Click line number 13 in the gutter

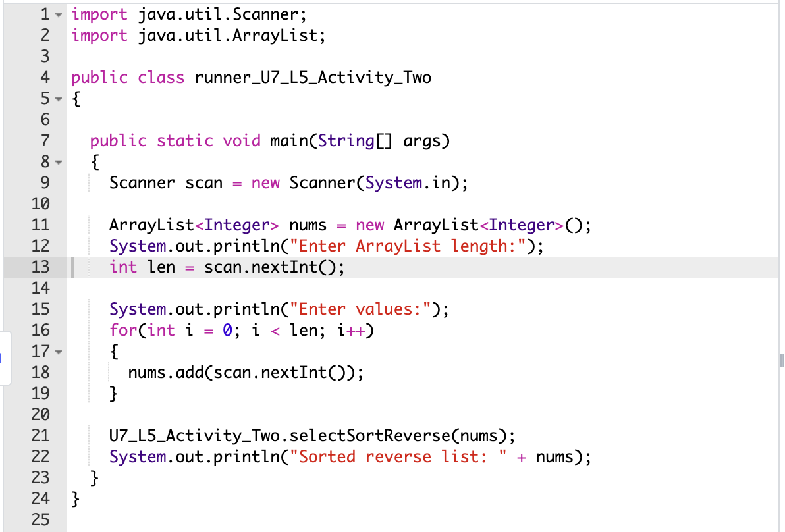tap(41, 267)
